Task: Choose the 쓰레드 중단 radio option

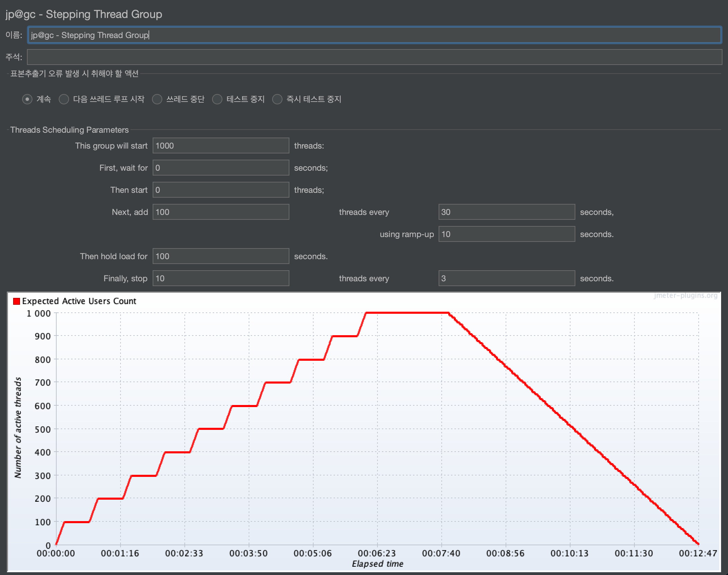Action: (157, 100)
